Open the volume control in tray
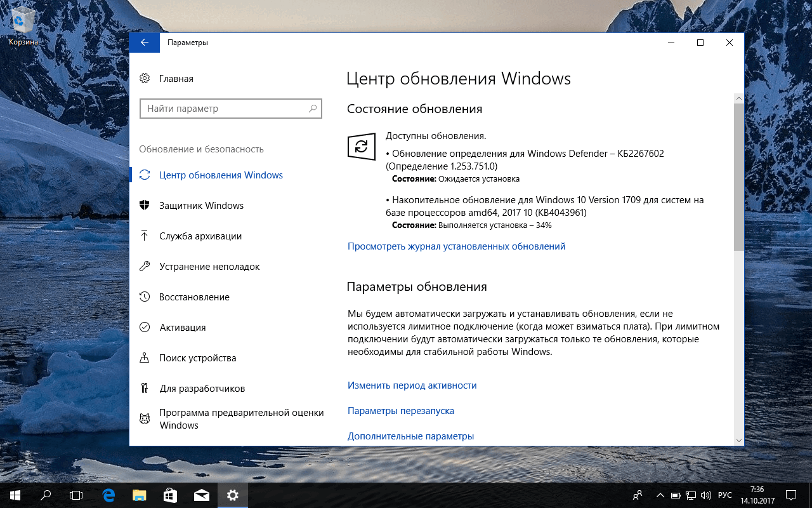The height and width of the screenshot is (508, 812). coord(706,495)
